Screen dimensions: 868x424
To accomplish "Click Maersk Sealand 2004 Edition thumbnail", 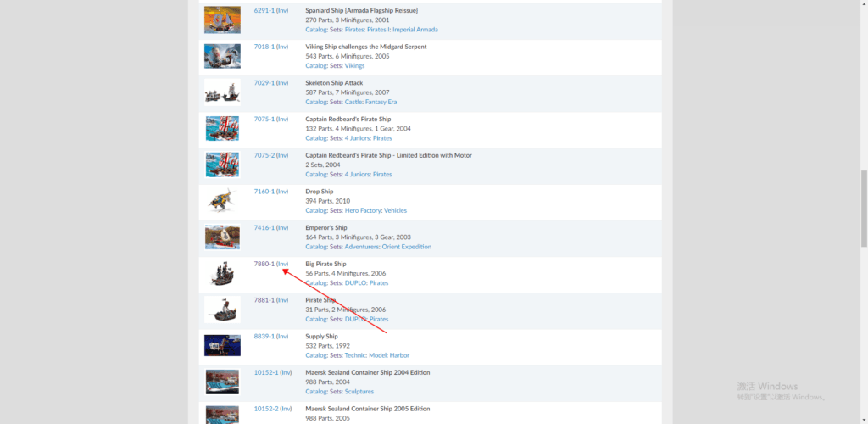I will coord(223,382).
